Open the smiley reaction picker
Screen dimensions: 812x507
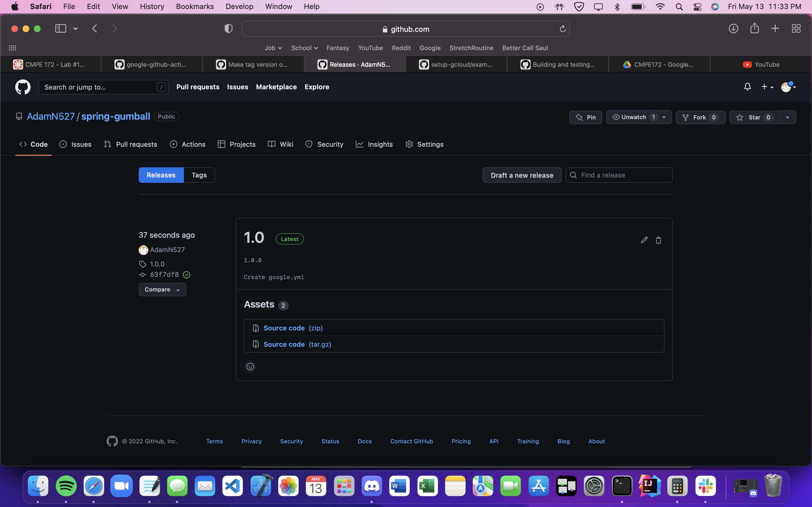pos(250,366)
